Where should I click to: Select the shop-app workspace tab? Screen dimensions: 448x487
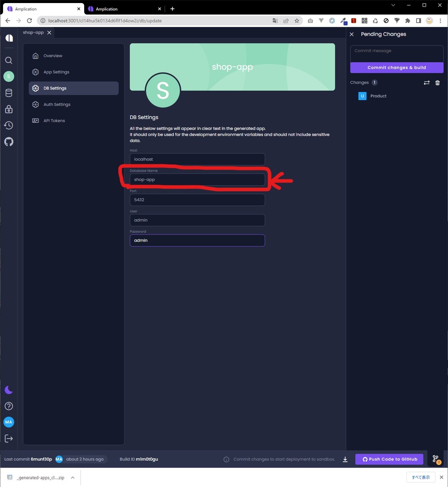33,33
